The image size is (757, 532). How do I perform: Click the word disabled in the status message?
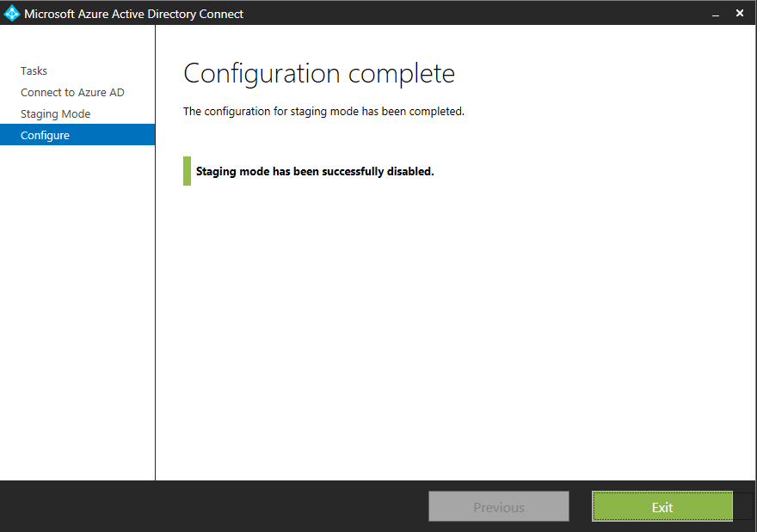pos(411,171)
